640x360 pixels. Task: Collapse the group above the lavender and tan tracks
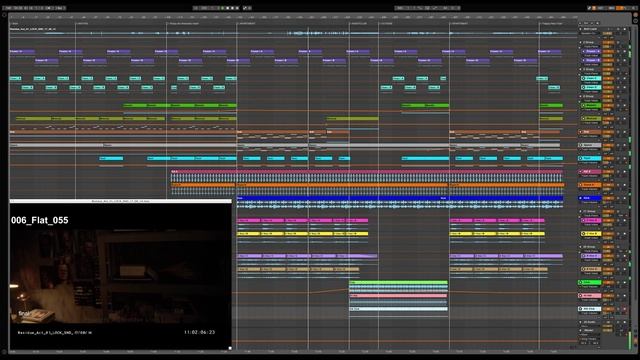coord(580,247)
